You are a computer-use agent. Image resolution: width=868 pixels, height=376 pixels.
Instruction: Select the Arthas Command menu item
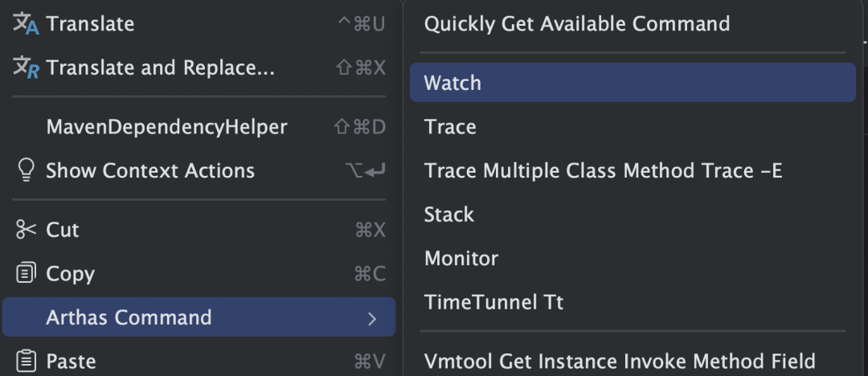click(x=199, y=317)
